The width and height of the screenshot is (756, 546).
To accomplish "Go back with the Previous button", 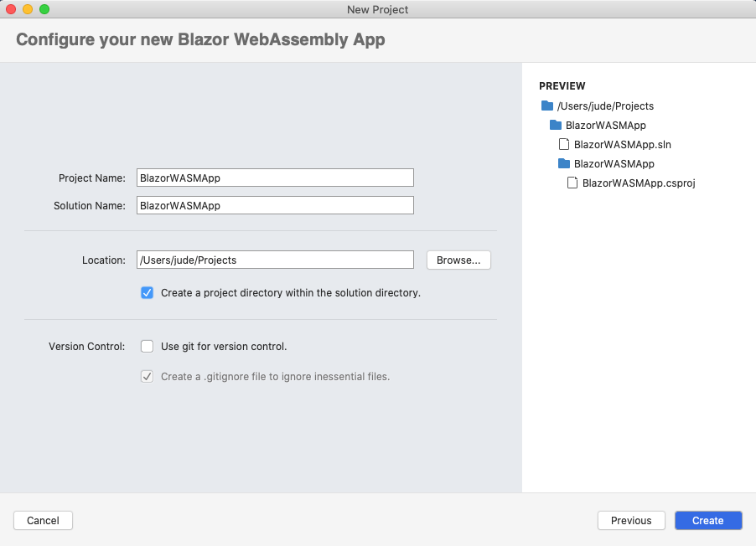I will [x=631, y=521].
